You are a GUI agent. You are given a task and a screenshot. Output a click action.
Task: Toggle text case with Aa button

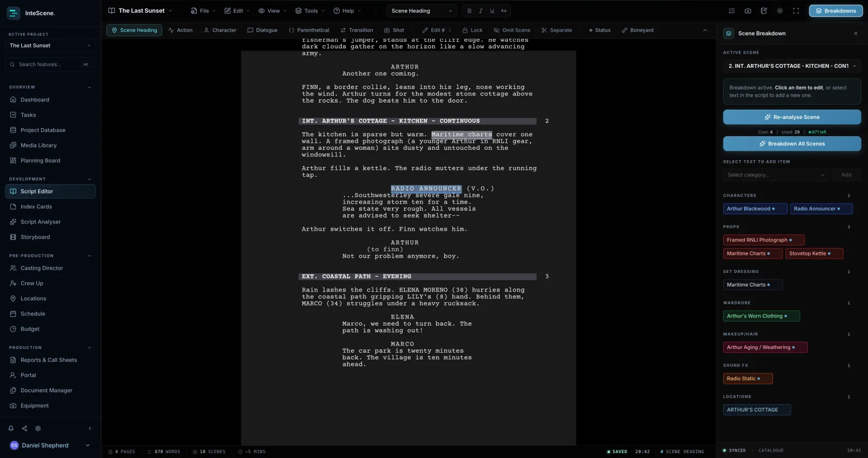tap(503, 11)
